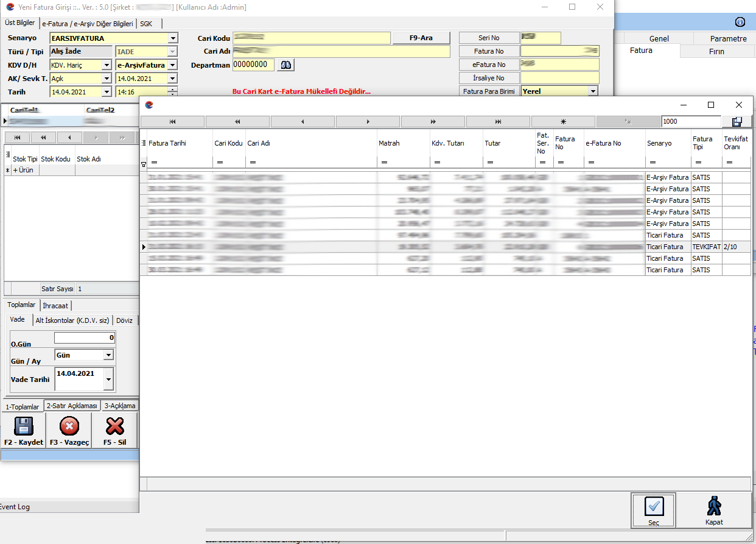Click the F5 - Sil delete icon

[x=114, y=426]
